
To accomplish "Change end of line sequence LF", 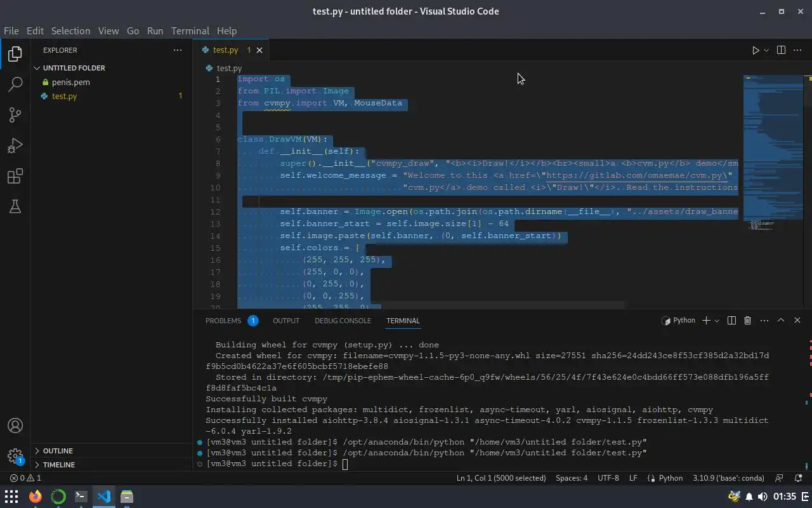I will [x=633, y=478].
